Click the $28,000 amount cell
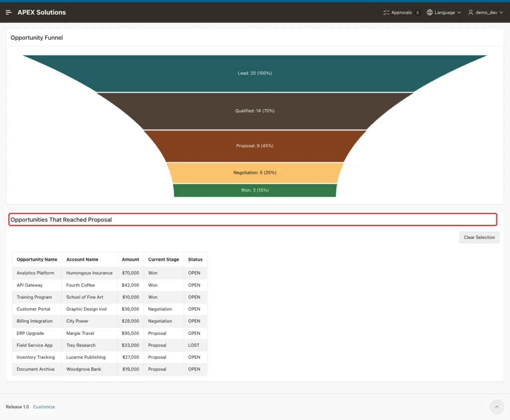510x420 pixels. (130, 321)
